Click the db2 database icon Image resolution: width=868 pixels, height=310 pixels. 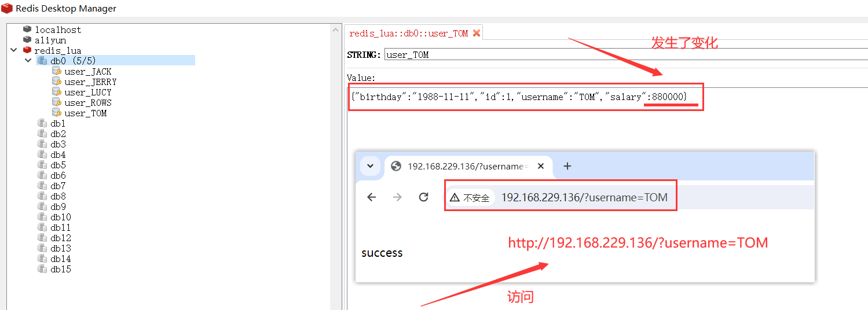(42, 134)
